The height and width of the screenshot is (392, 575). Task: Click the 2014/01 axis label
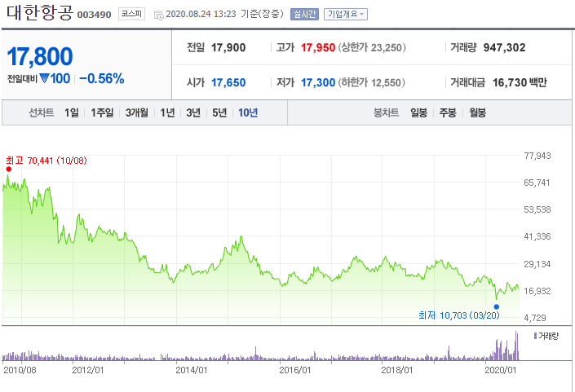pos(192,370)
